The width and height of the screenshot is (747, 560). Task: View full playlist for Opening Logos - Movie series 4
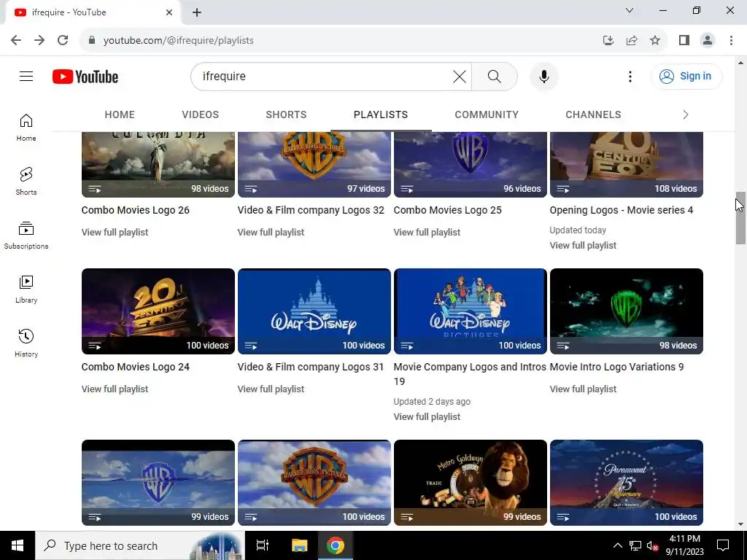[583, 245]
